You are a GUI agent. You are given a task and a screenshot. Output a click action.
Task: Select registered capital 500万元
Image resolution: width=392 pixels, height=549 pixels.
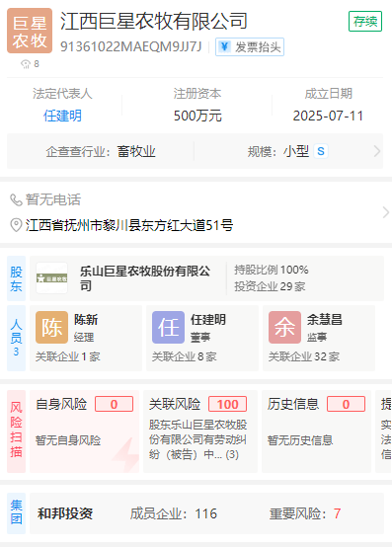[x=197, y=116]
